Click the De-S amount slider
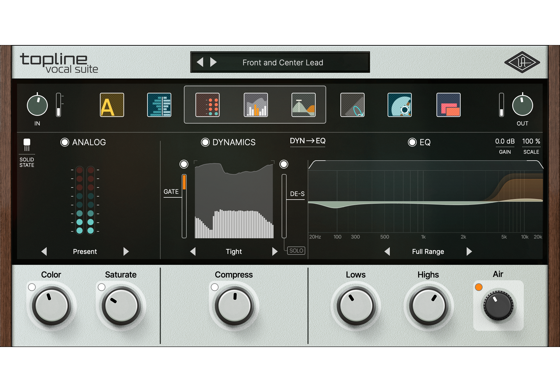 coord(284,206)
